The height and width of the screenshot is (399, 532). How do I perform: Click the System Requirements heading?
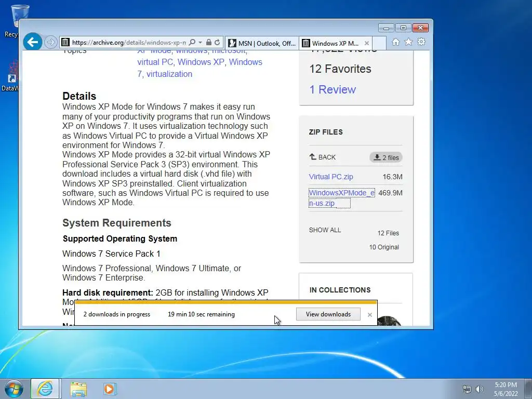(117, 223)
